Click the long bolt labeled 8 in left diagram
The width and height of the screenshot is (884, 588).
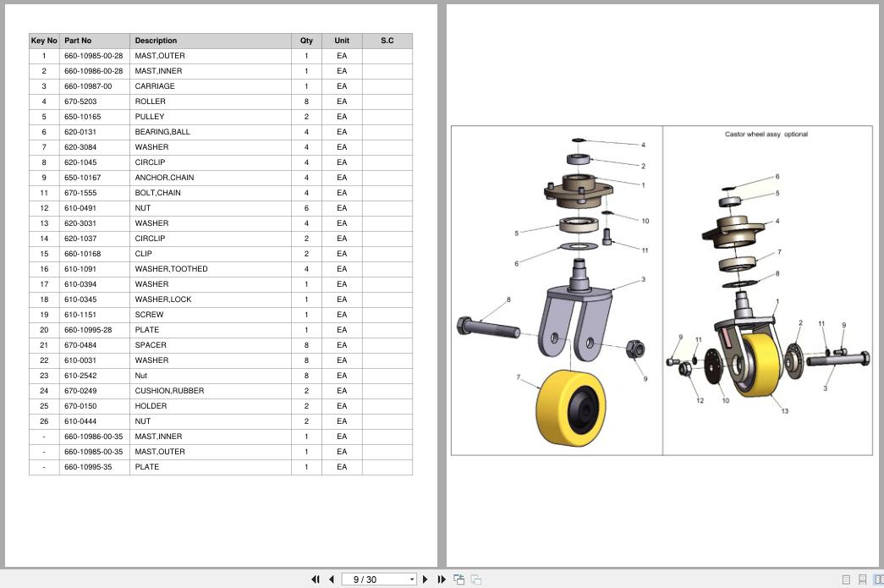click(x=488, y=327)
